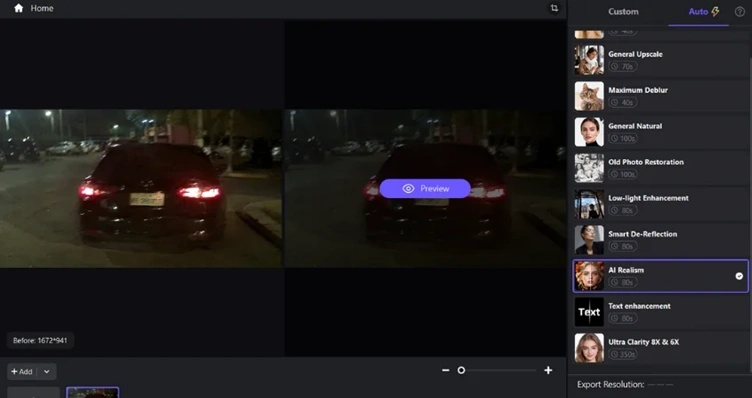Click the Before: 1672*941 label
Image resolution: width=752 pixels, height=398 pixels.
pos(40,340)
